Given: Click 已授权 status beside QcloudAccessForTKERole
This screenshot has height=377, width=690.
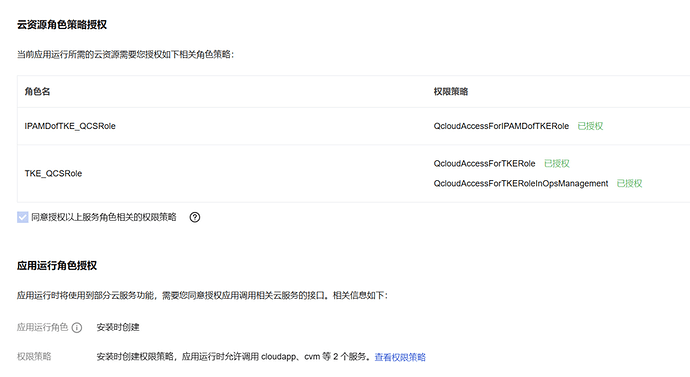Looking at the screenshot, I should (x=557, y=163).
